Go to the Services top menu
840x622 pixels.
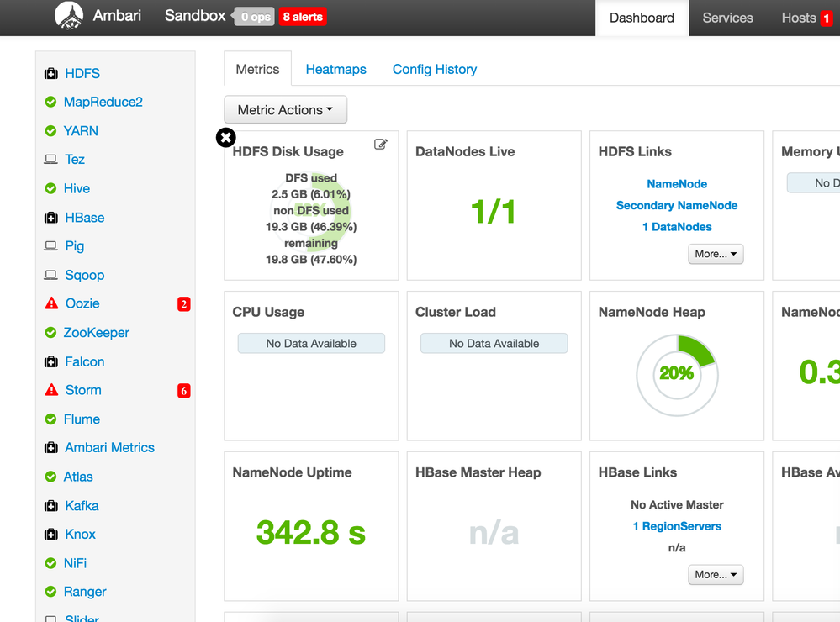[x=727, y=18]
